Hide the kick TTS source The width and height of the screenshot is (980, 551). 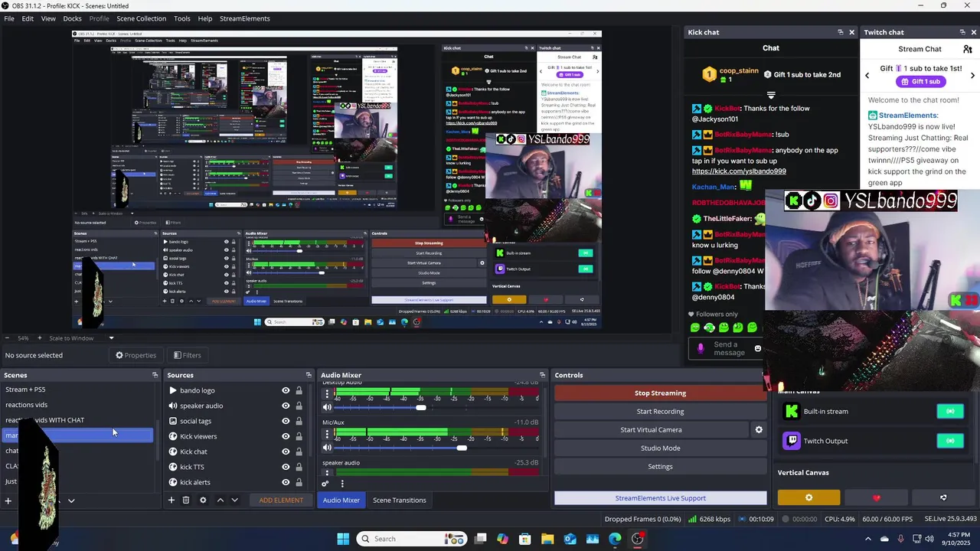click(286, 467)
